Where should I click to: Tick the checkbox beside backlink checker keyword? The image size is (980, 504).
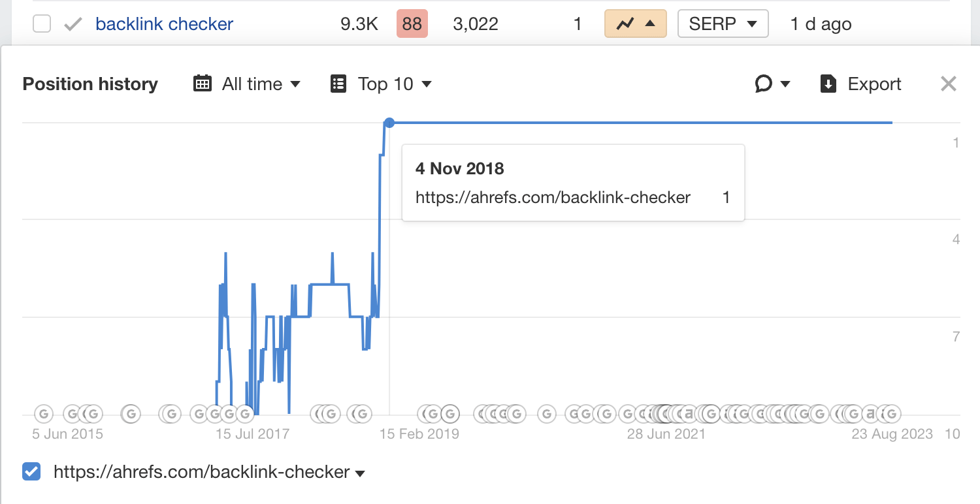click(41, 24)
